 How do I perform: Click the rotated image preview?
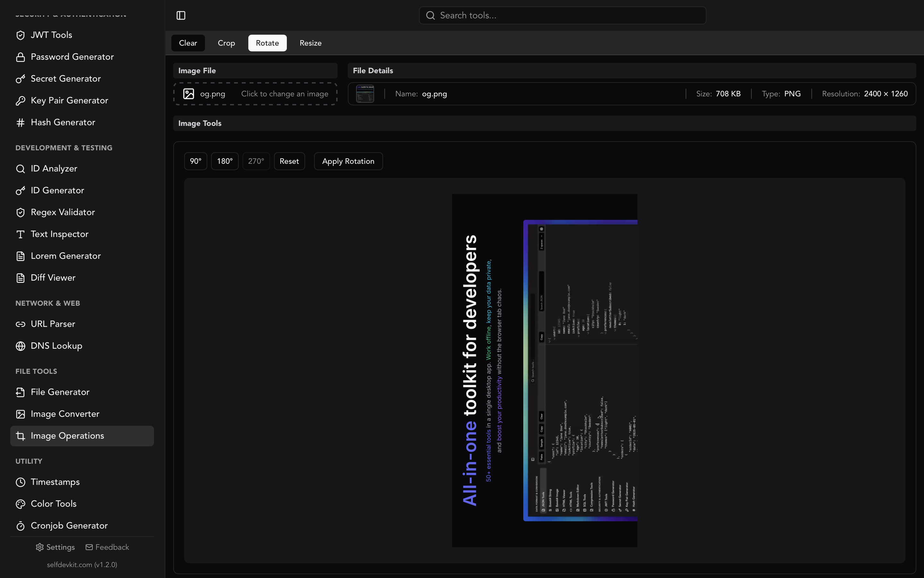click(x=544, y=371)
